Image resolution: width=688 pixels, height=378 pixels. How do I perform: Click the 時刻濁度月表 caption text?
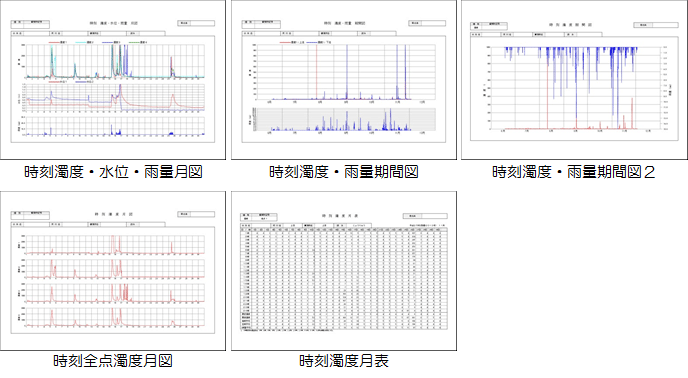(344, 361)
